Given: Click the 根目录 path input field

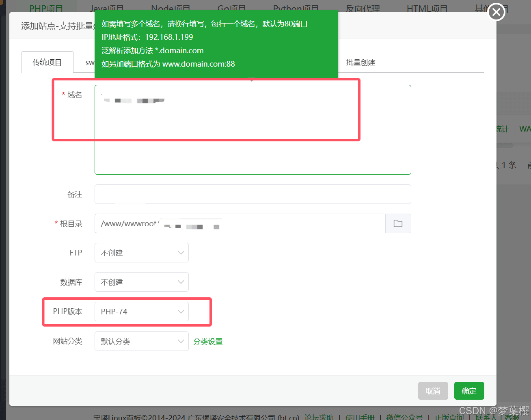Looking at the screenshot, I should tap(240, 223).
